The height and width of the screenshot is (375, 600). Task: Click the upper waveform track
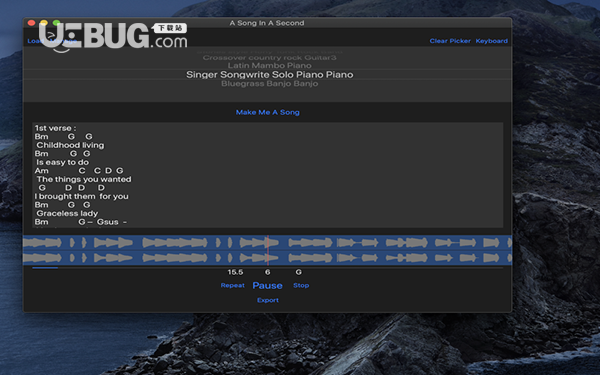click(267, 243)
